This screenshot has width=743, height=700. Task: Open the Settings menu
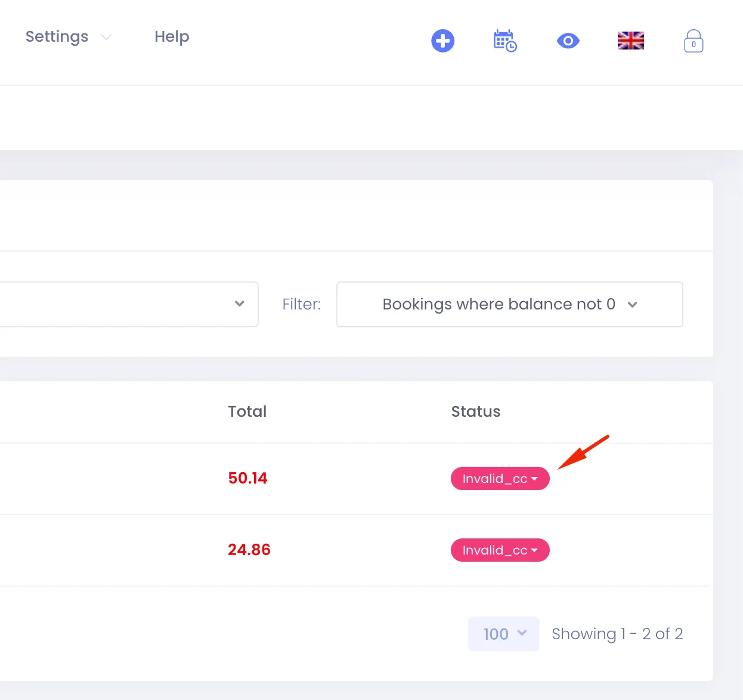coord(57,37)
